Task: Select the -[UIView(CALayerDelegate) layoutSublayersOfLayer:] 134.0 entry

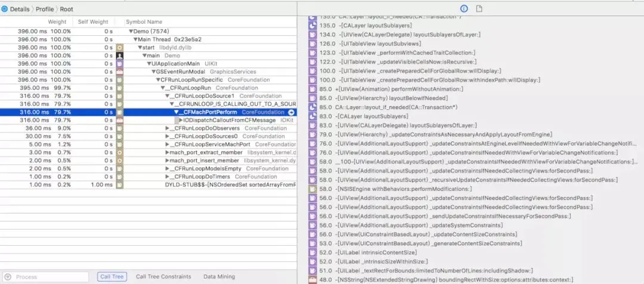Action: click(x=400, y=35)
